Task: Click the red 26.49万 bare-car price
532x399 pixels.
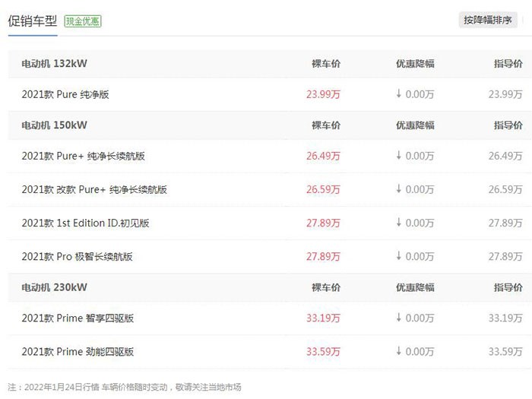Action: [x=323, y=156]
